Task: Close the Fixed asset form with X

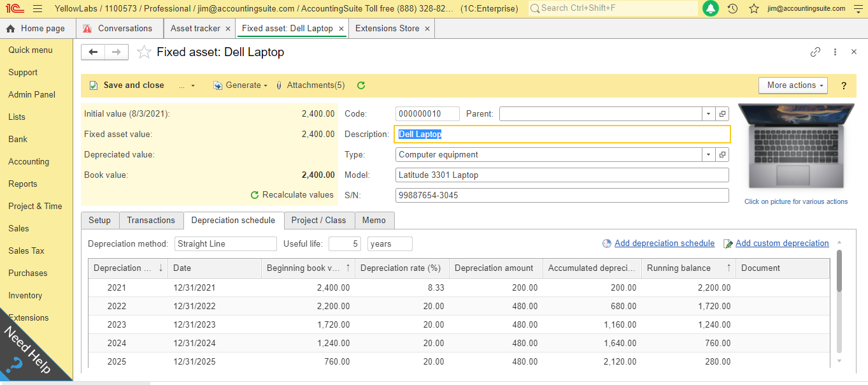Action: click(854, 52)
